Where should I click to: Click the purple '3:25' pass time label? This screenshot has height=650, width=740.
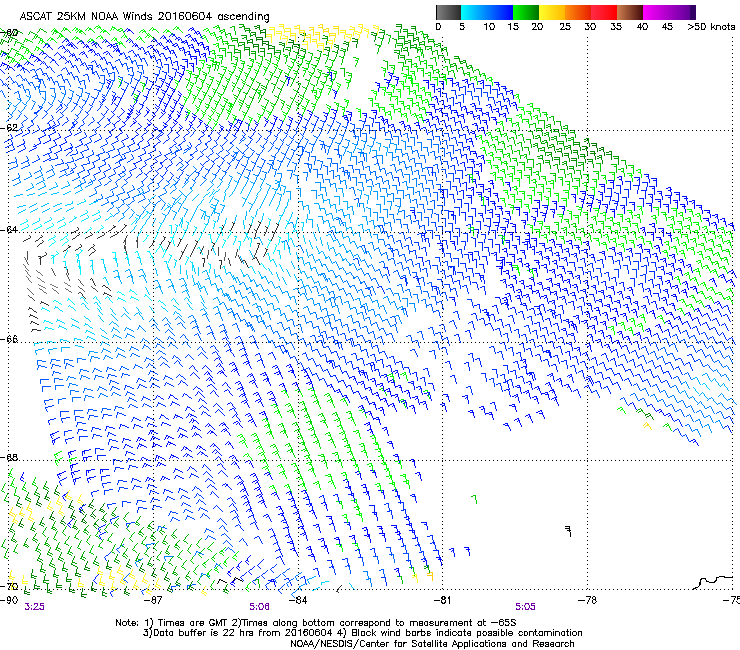(x=34, y=607)
